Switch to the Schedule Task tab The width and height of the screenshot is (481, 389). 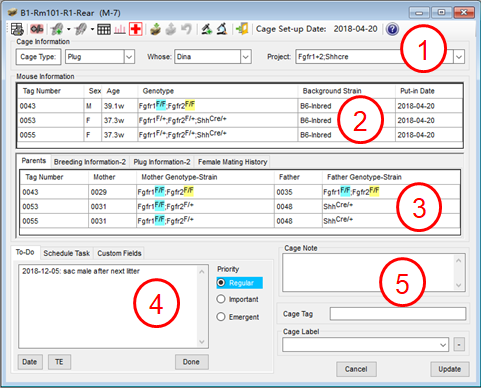point(67,253)
